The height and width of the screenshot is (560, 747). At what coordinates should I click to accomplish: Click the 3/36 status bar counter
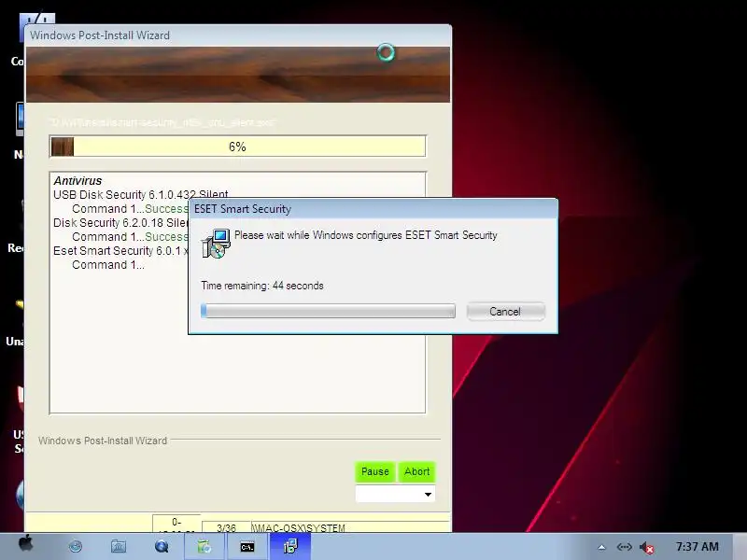tap(226, 527)
